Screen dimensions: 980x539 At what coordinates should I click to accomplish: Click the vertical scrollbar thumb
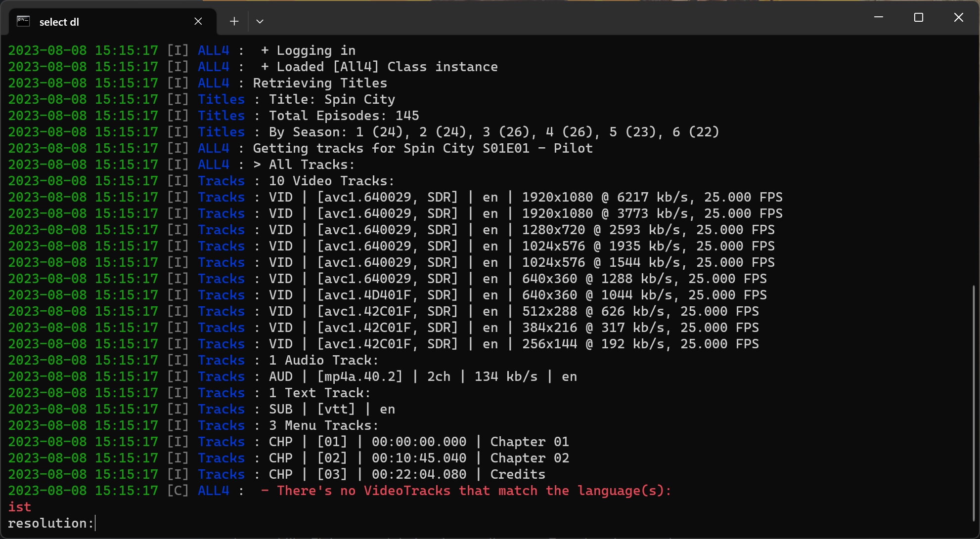(x=973, y=403)
